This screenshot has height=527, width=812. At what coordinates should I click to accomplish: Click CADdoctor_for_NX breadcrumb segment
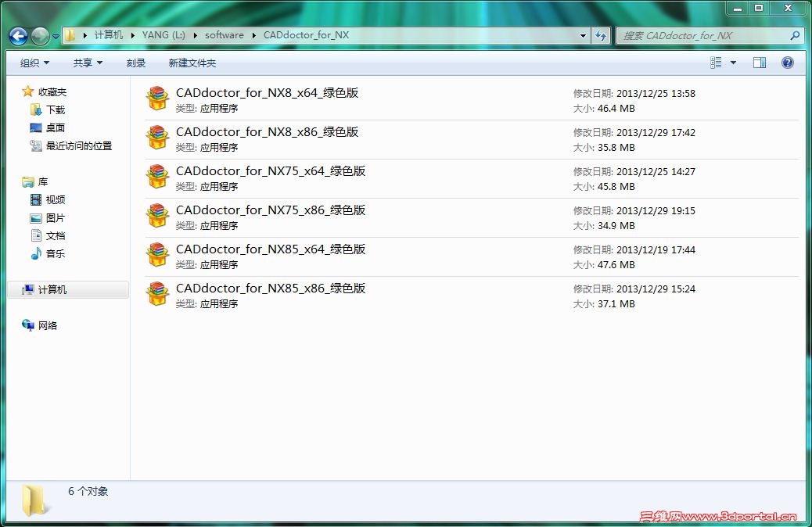[306, 34]
